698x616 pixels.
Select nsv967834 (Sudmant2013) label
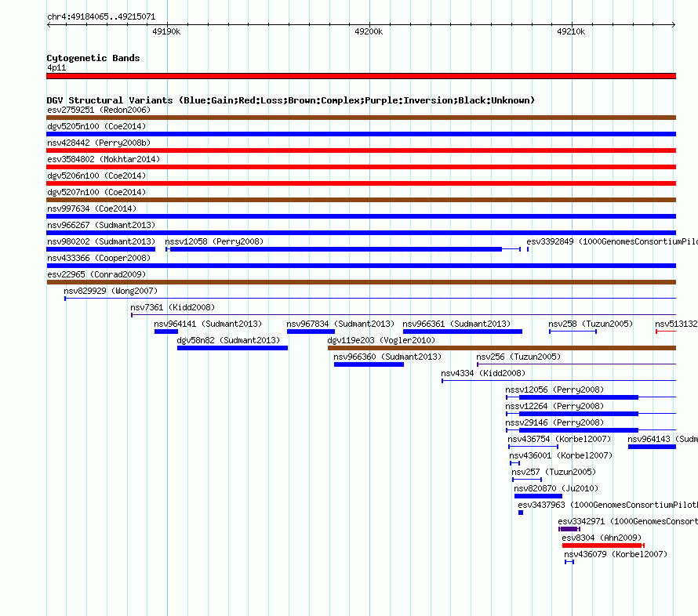click(340, 324)
